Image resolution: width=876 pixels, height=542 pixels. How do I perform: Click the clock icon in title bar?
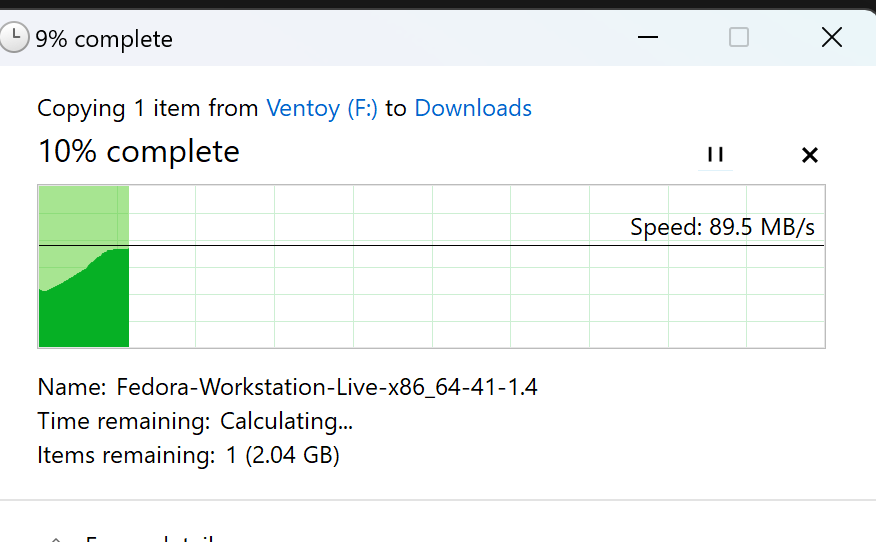(x=14, y=38)
